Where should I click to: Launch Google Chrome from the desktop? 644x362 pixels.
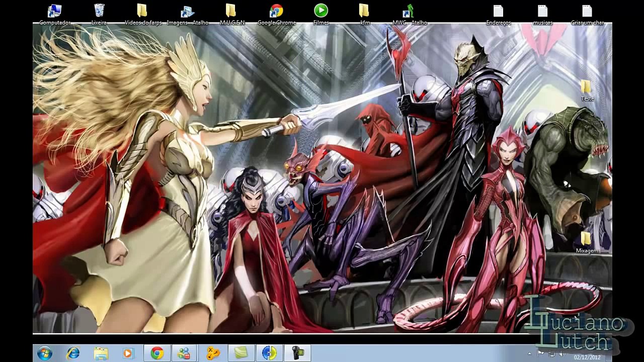pos(277,14)
